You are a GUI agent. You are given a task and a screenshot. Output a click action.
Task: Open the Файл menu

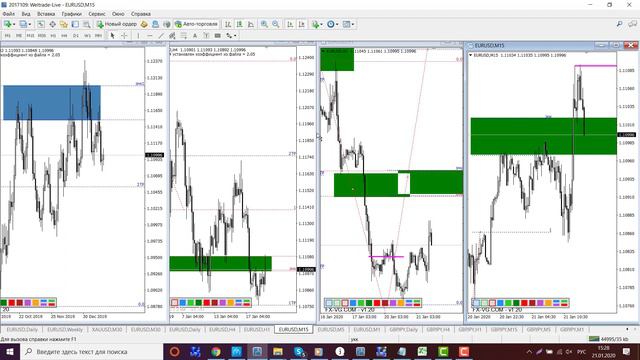(9, 14)
